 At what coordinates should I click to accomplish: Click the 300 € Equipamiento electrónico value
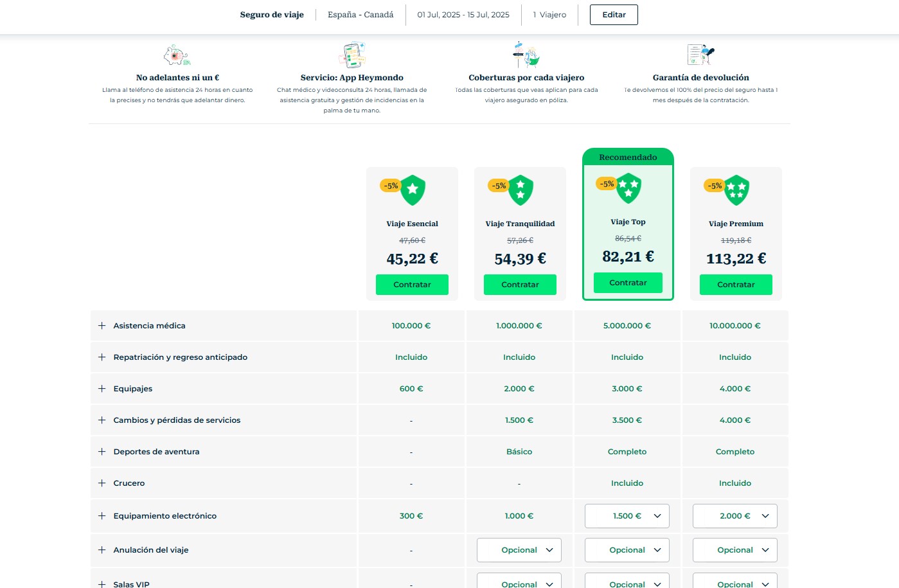(x=411, y=516)
